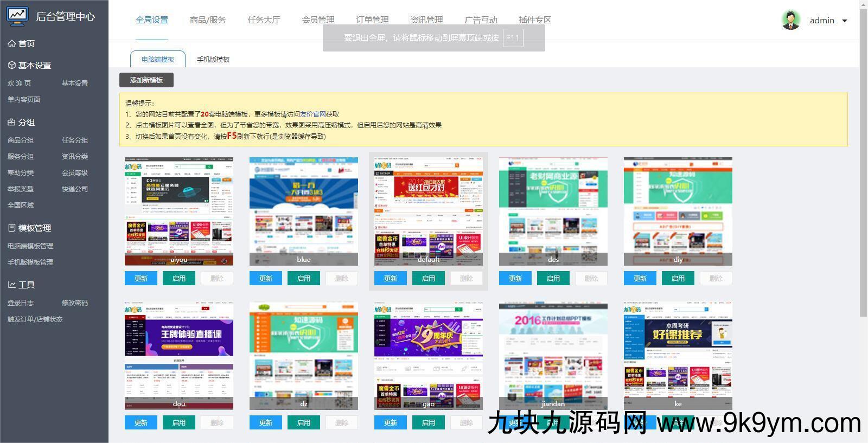This screenshot has height=443, width=868.
Task: Open the 商品/服务 top menu
Action: coord(208,20)
